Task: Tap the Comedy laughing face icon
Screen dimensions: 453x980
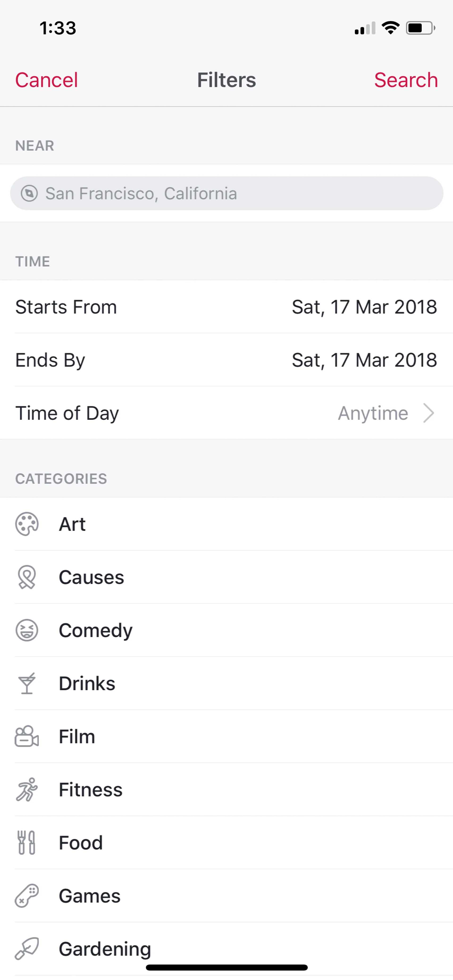Action: [27, 630]
